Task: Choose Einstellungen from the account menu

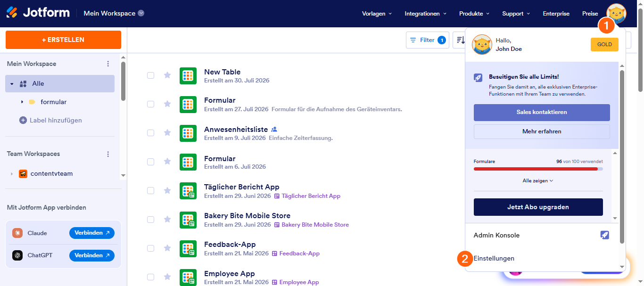Action: click(x=494, y=259)
